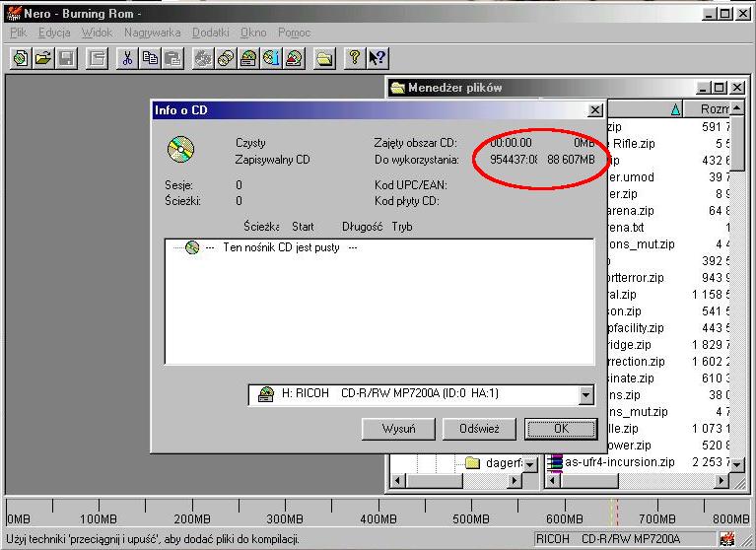Open help topics with the yellow question mark
The width and height of the screenshot is (756, 550).
(x=355, y=59)
